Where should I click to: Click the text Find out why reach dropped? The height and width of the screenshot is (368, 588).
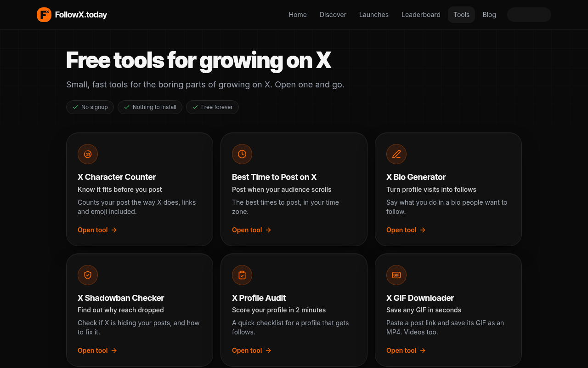[121, 310]
